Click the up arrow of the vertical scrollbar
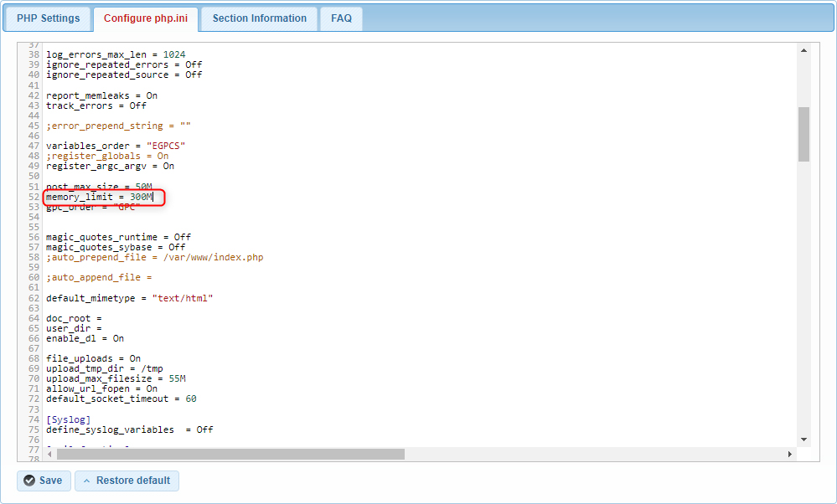Viewport: 837px width, 504px height. (x=803, y=50)
